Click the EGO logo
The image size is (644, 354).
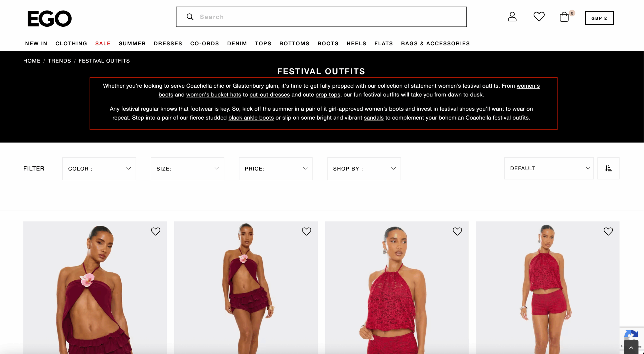click(x=50, y=18)
